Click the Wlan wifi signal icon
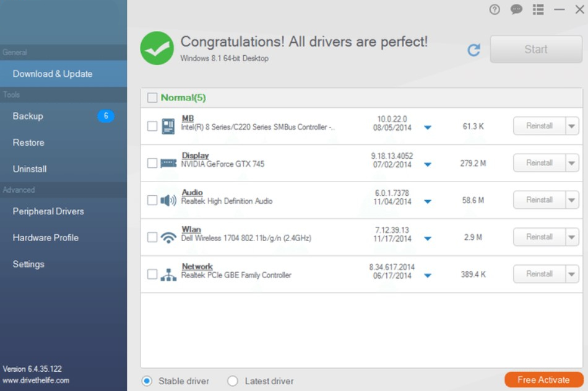The width and height of the screenshot is (588, 391). 168,237
